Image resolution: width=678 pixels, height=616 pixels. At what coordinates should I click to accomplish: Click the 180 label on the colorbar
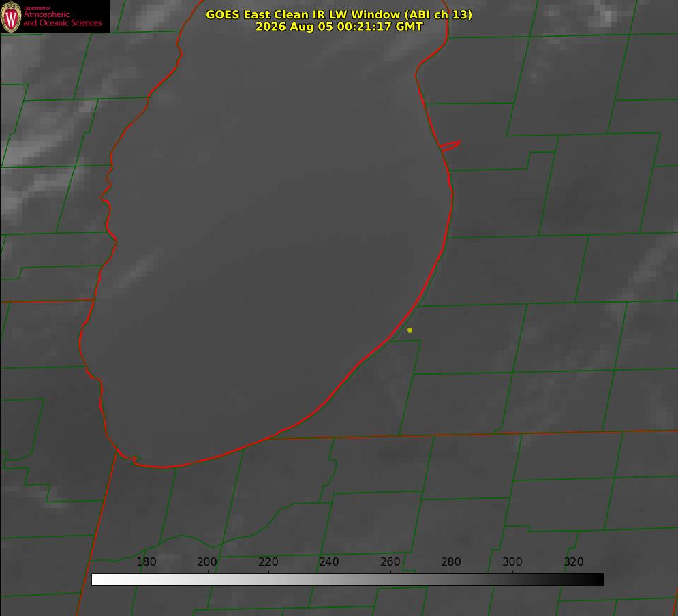click(146, 561)
